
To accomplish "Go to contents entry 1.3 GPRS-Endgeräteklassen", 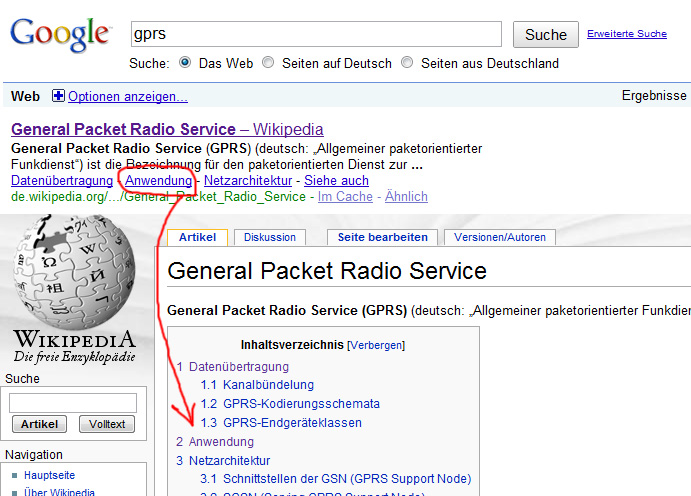I will 281,423.
